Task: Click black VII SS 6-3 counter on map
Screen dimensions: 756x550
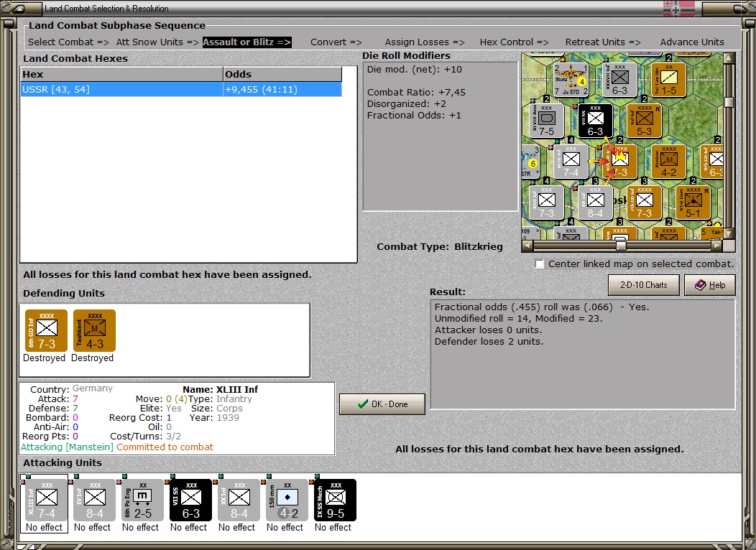Action: [596, 121]
